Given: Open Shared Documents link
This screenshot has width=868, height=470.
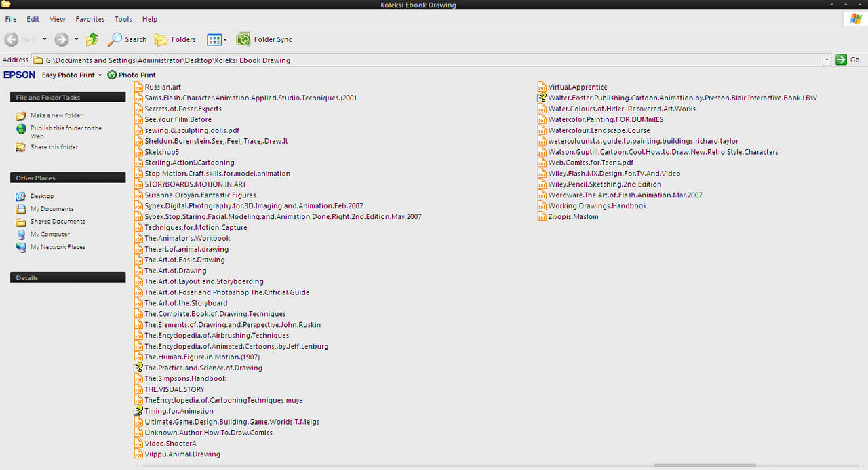Looking at the screenshot, I should (x=58, y=222).
